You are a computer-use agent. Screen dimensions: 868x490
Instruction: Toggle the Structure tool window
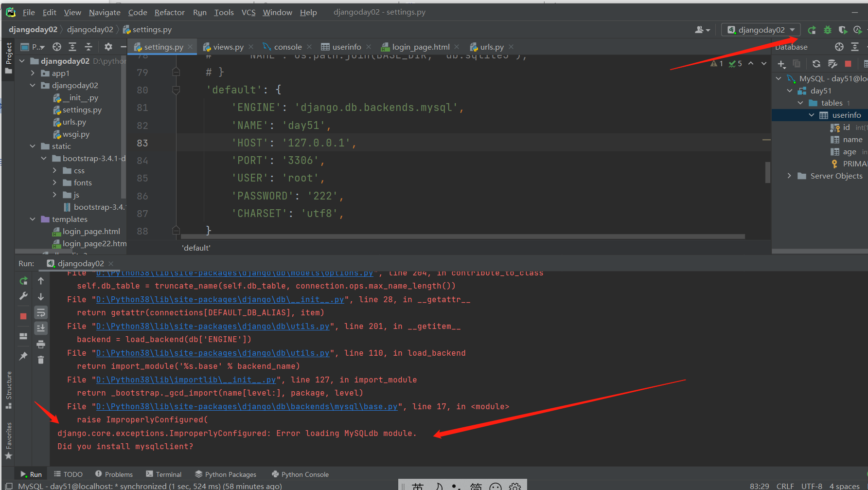coord(8,390)
